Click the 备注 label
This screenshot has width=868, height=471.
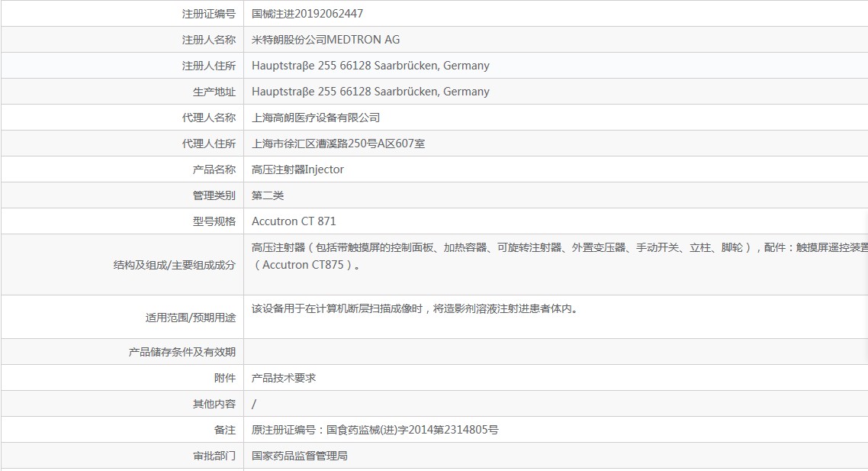[x=225, y=430]
